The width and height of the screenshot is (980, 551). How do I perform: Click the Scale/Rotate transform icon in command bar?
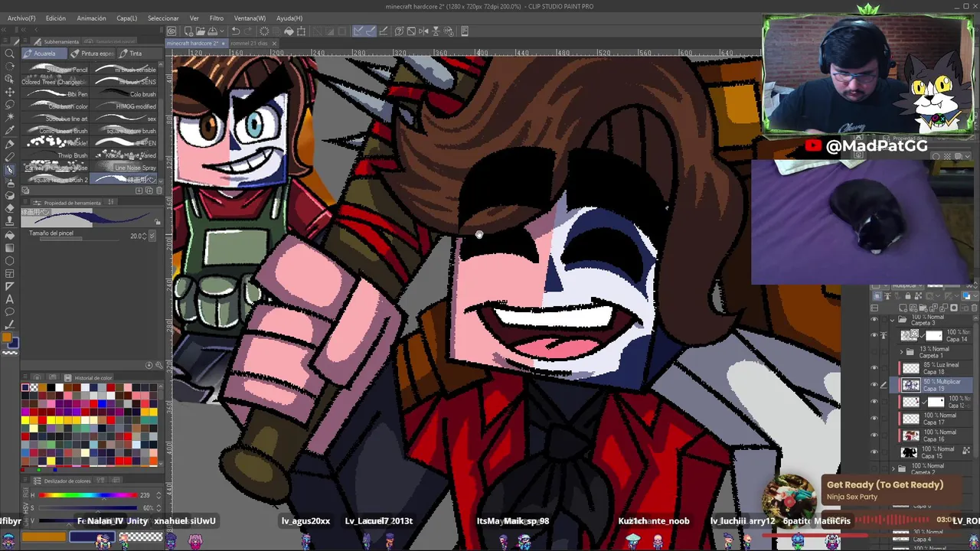click(301, 31)
